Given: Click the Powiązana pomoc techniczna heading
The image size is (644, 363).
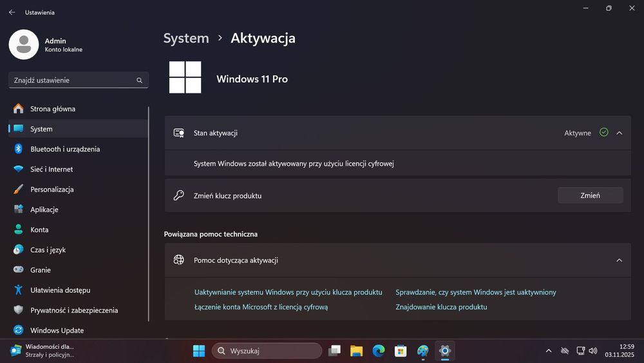Looking at the screenshot, I should pyautogui.click(x=211, y=234).
